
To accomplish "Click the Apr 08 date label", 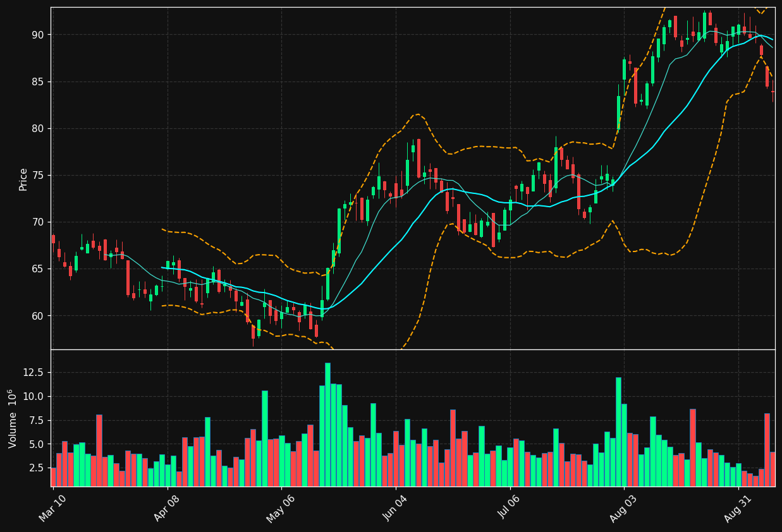I will pyautogui.click(x=168, y=508).
